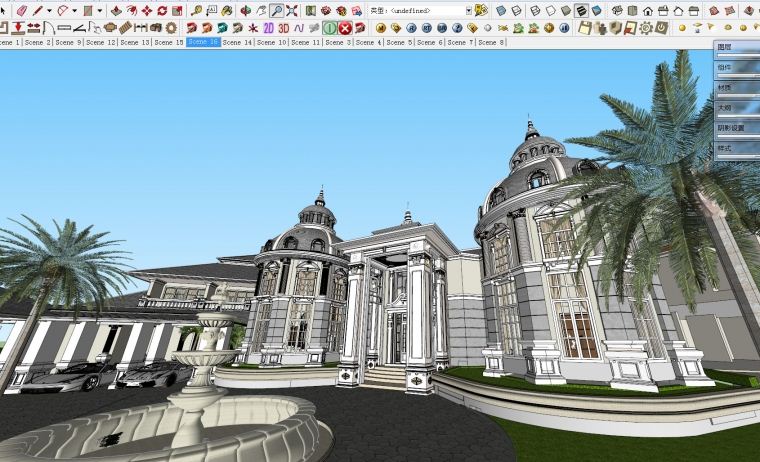Viewport: 760px width, 462px height.
Task: Switch to the Right side view
Action: click(663, 10)
